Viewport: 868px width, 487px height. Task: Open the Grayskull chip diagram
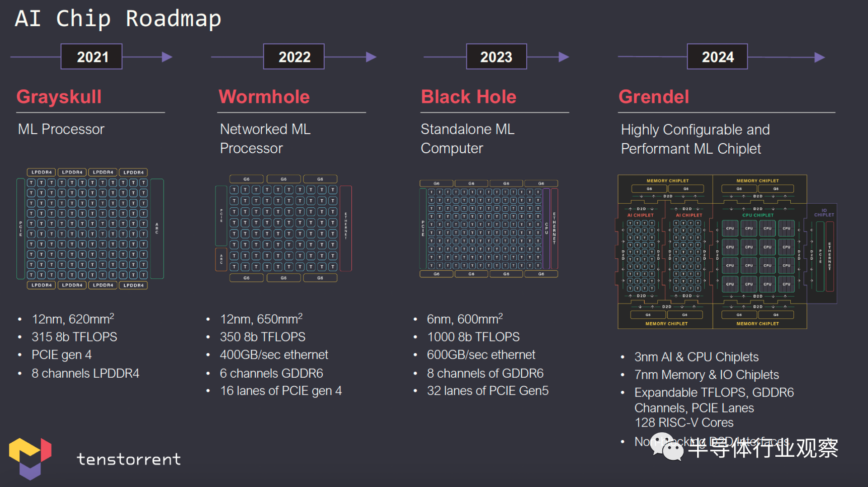[x=90, y=229]
